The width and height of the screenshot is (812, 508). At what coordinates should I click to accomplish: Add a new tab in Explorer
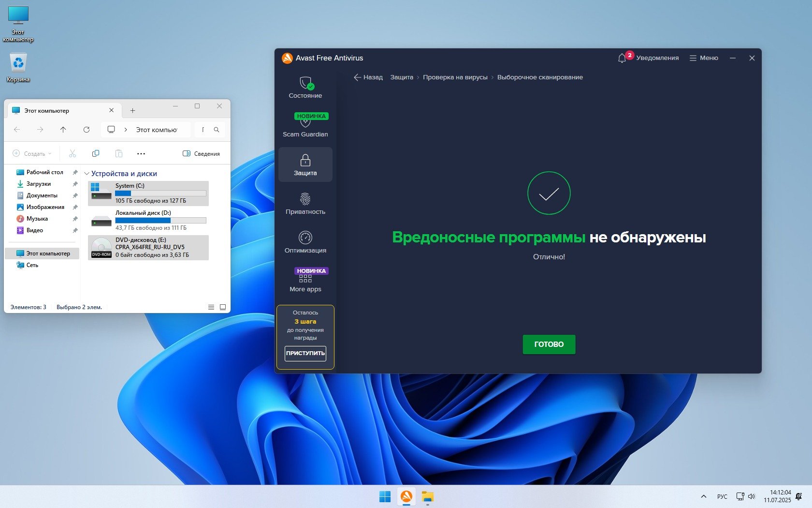pyautogui.click(x=132, y=111)
